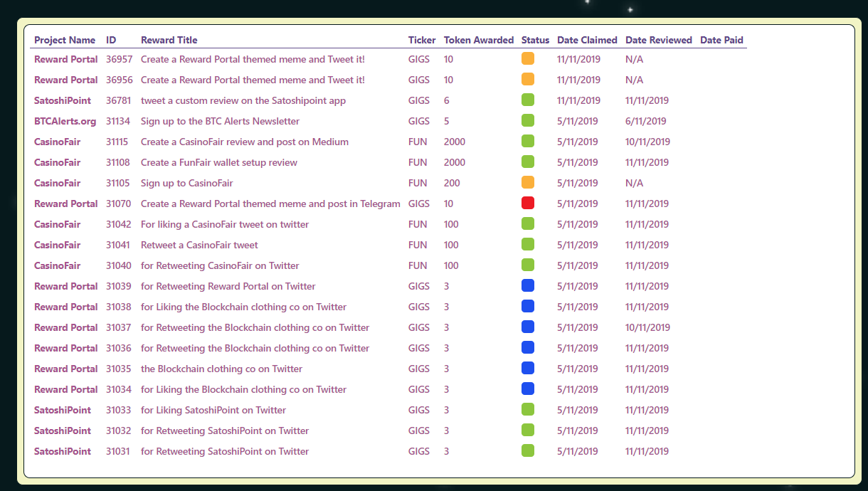Click the Telegram meme reward title
This screenshot has width=868, height=491.
[x=270, y=204]
